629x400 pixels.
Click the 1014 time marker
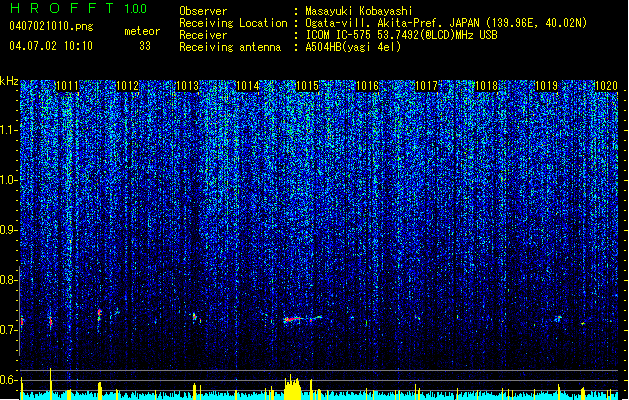click(248, 86)
